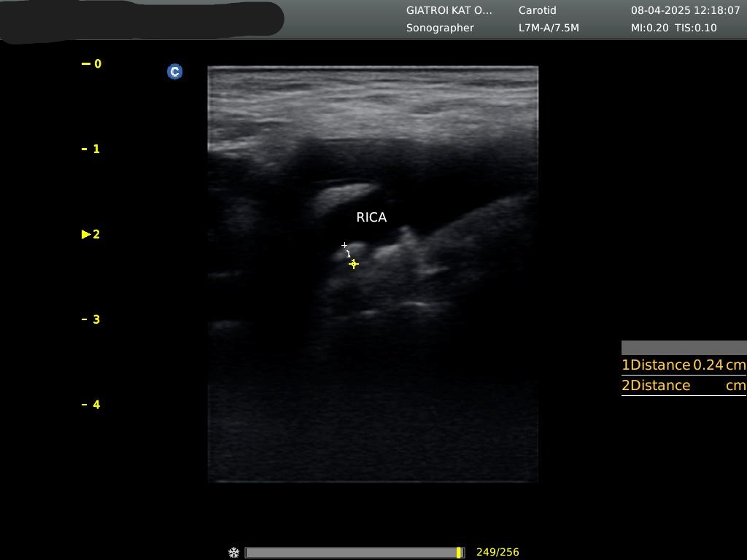Click the Carotid exam type label
Image resolution: width=747 pixels, height=560 pixels.
coord(537,10)
